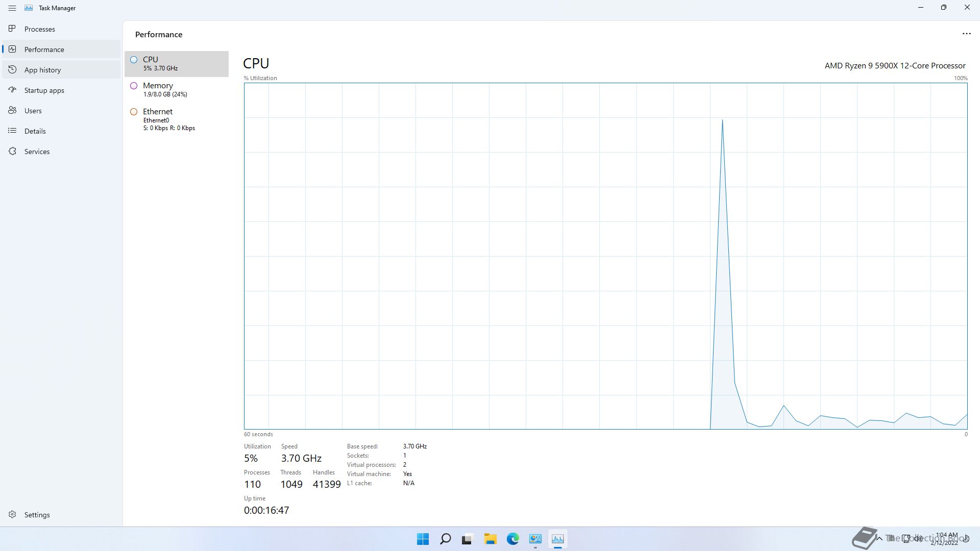
Task: Click the 3.70 GHz speed value
Action: pyautogui.click(x=301, y=458)
